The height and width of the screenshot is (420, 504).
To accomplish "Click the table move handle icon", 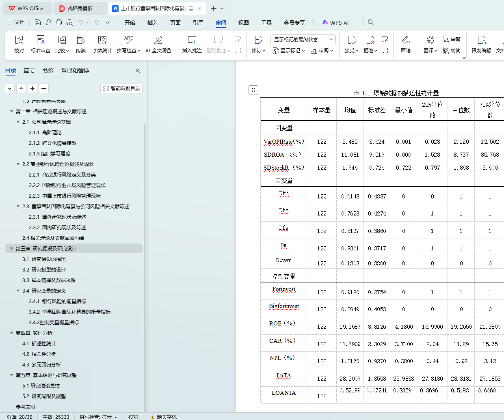I will click(253, 90).
